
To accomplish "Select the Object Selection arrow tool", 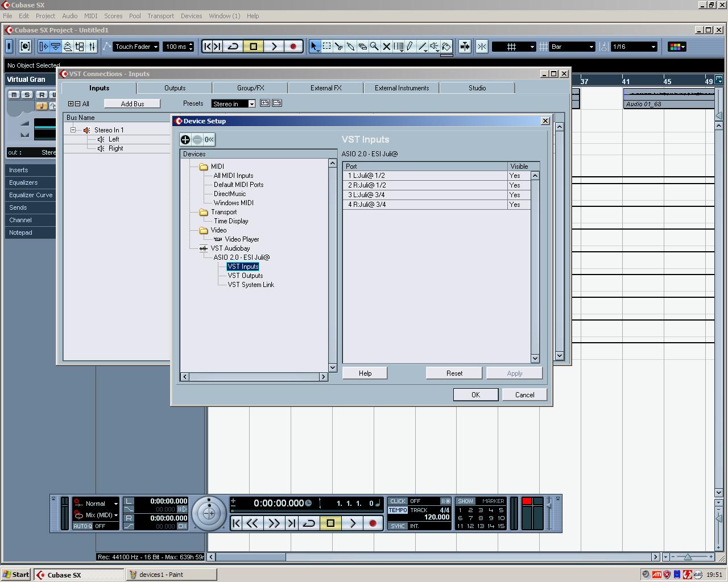I will (x=315, y=47).
